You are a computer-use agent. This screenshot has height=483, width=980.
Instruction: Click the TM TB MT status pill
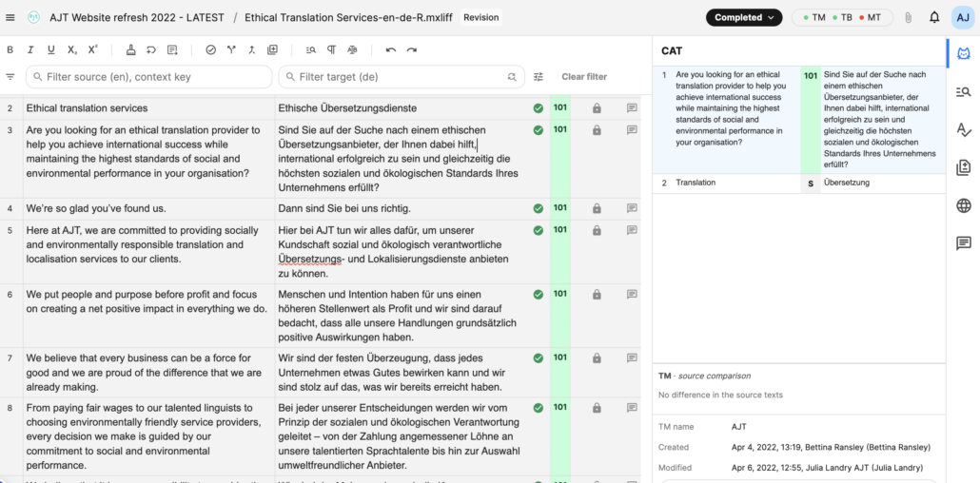842,17
